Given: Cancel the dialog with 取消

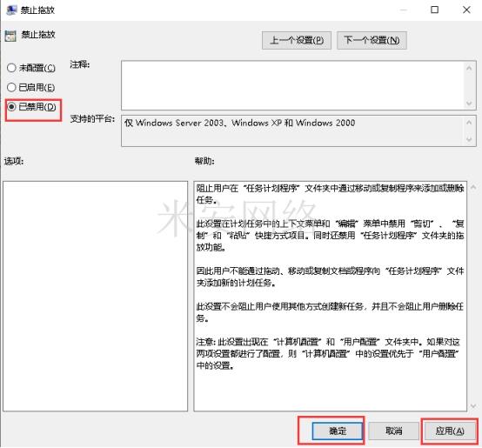Looking at the screenshot, I should point(393,431).
